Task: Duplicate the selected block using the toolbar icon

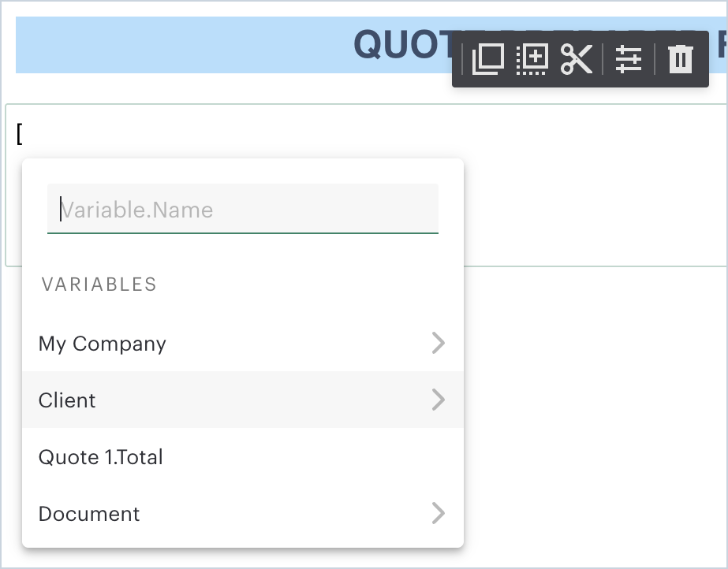Action: click(488, 60)
